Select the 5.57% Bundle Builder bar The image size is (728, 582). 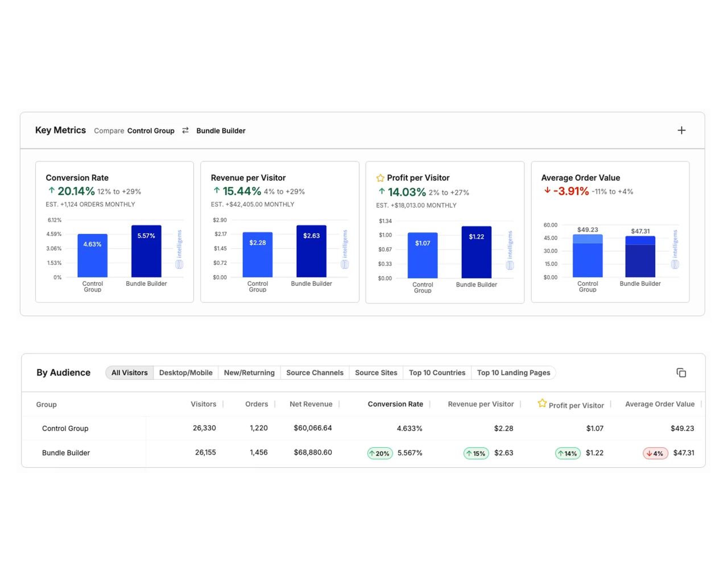point(146,251)
